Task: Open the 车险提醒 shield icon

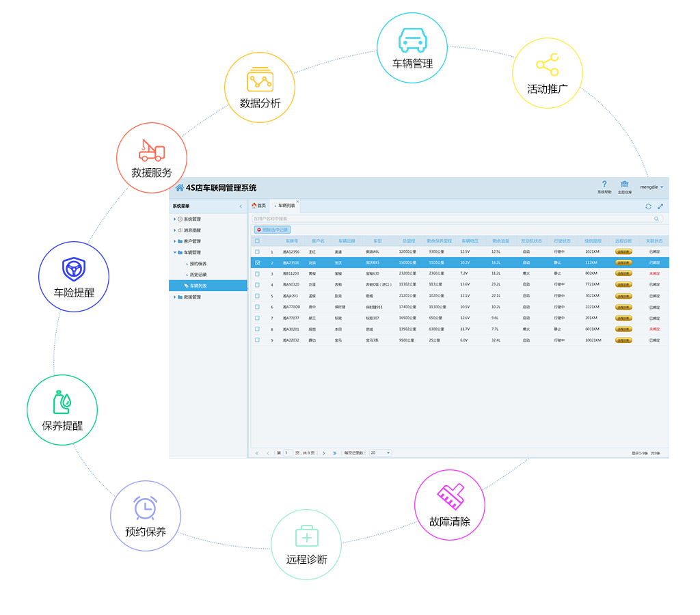Action: (74, 269)
